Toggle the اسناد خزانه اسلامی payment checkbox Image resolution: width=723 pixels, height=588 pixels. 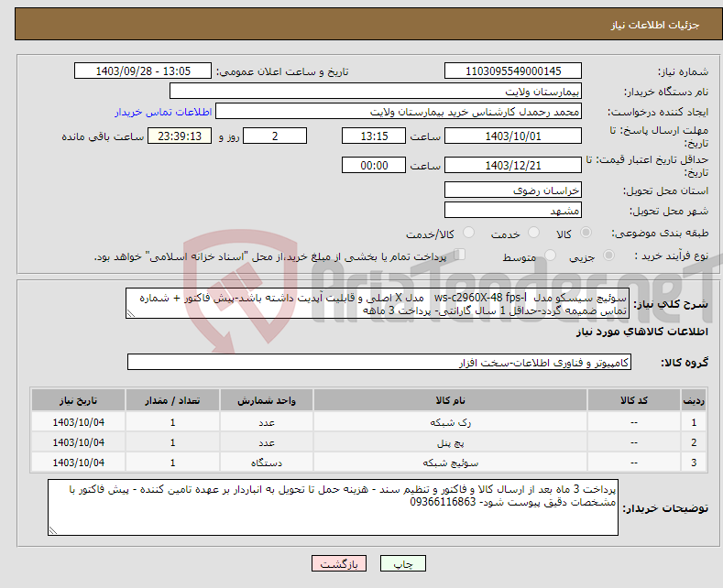(460, 255)
